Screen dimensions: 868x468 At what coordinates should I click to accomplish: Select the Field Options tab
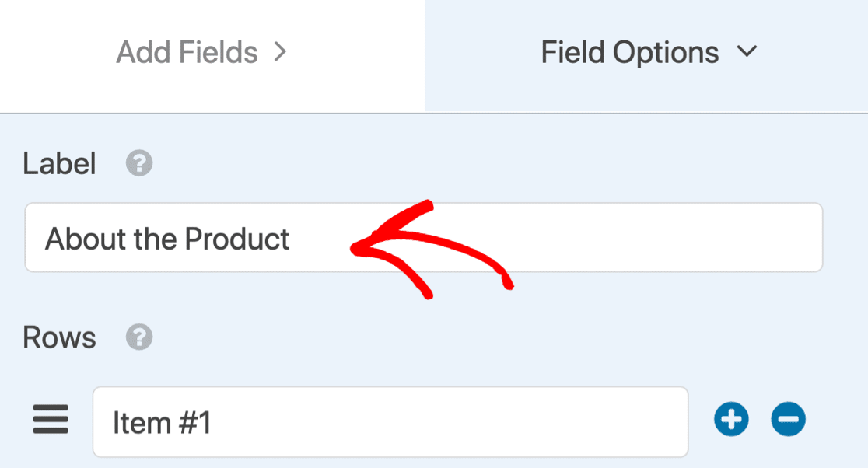pos(646,56)
